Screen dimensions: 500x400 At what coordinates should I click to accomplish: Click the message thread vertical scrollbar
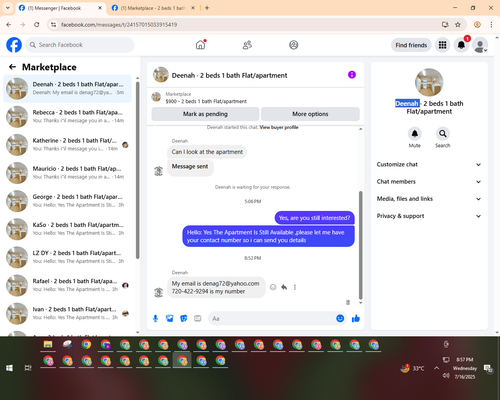360,245
